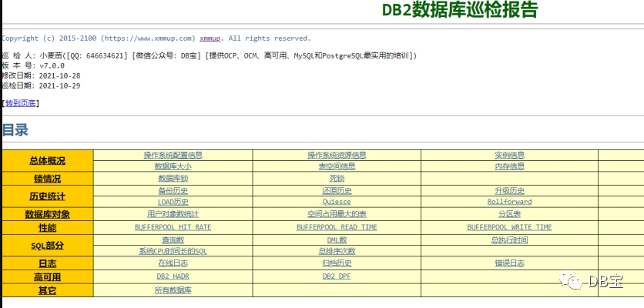Open BUFFERPOOL HIT RATE link

tap(173, 227)
